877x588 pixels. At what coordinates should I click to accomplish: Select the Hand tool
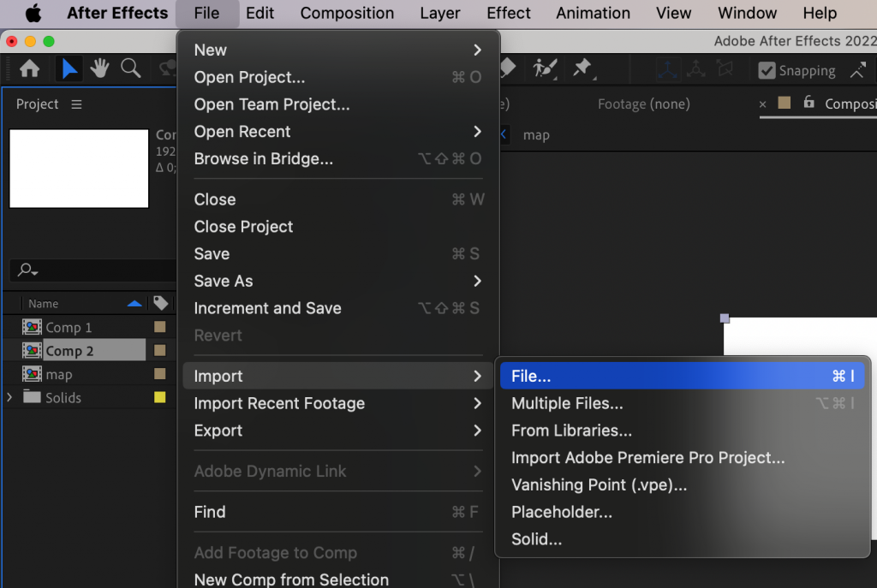click(97, 68)
